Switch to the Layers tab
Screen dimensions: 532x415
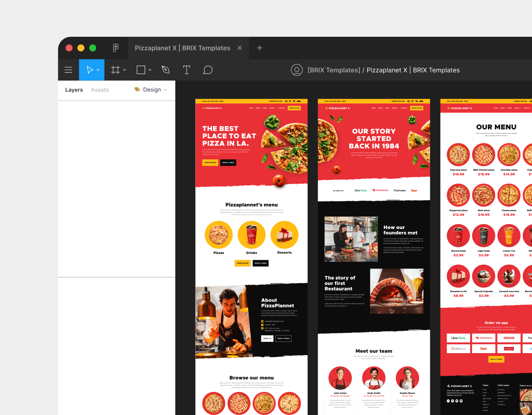pos(74,90)
